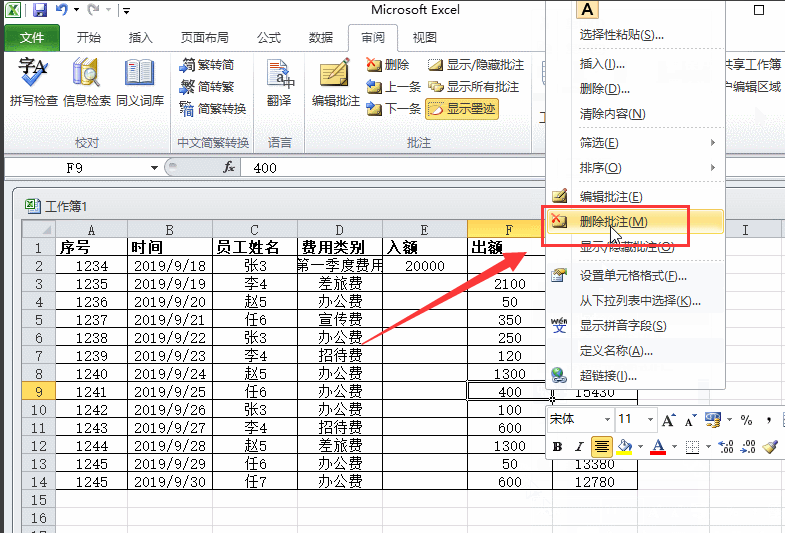Apply accounting number format icon
The image size is (785, 533).
[x=712, y=420]
